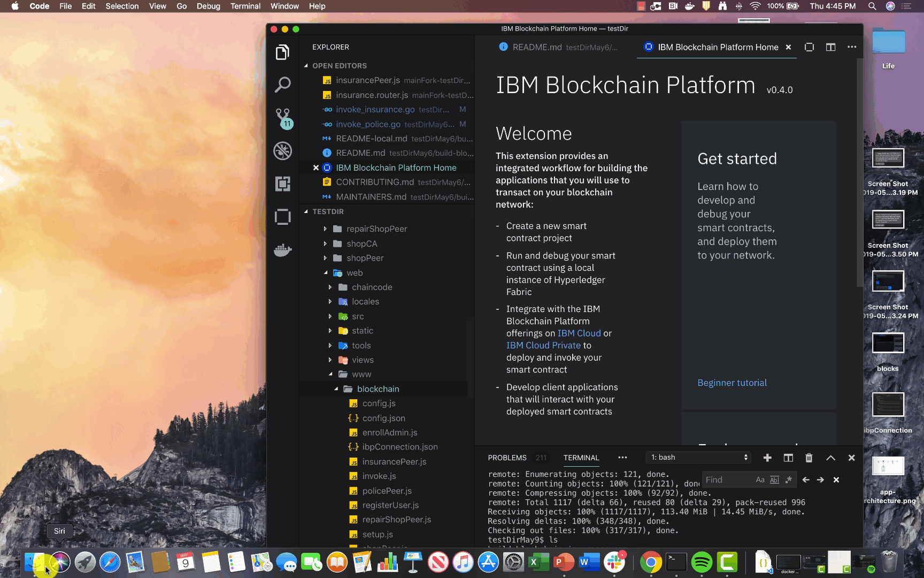Select app-architecture.png on the desktop

888,480
